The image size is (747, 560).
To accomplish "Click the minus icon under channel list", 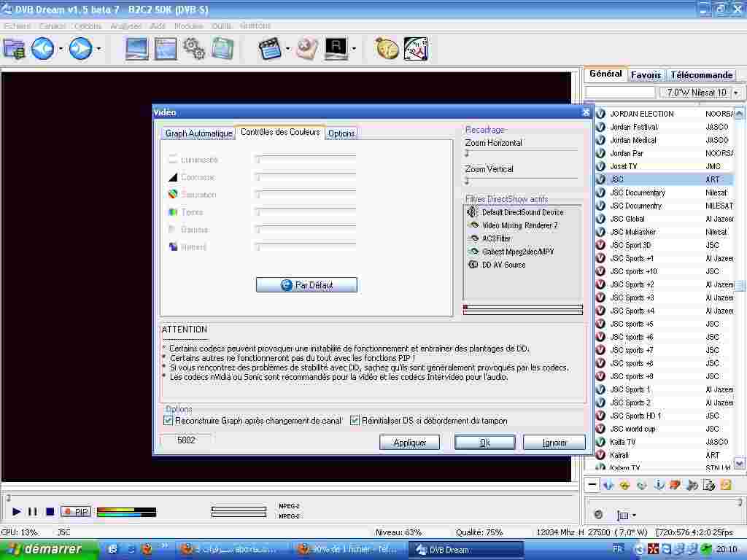I will tap(592, 485).
